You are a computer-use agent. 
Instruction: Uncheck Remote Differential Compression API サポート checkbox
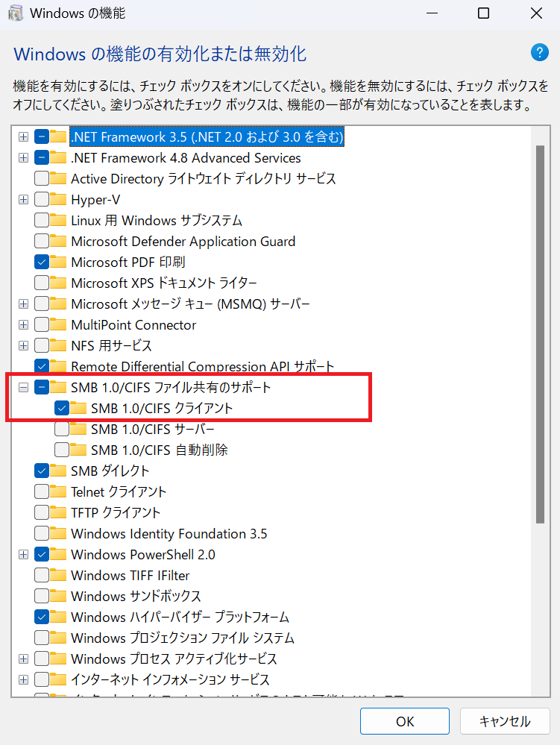pos(42,366)
